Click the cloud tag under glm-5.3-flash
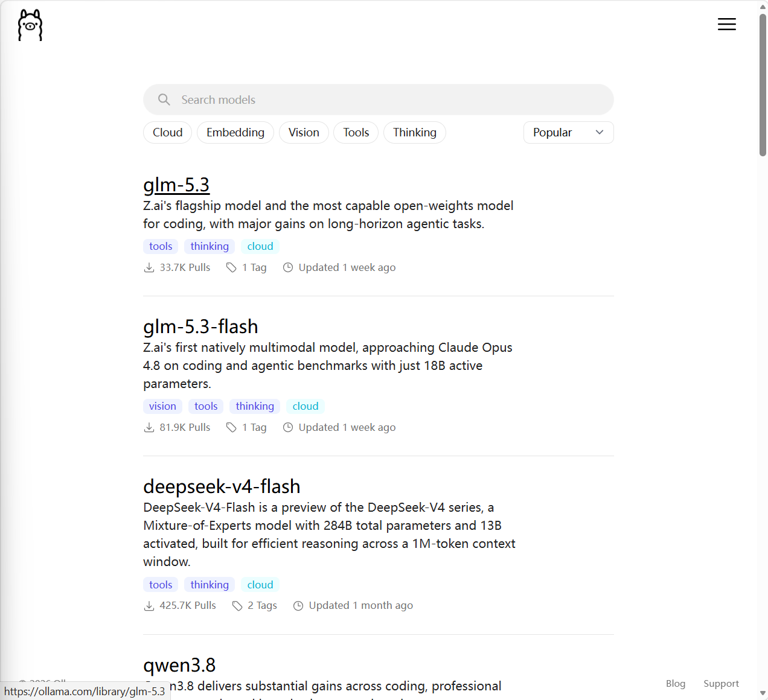The image size is (768, 700). pos(306,406)
